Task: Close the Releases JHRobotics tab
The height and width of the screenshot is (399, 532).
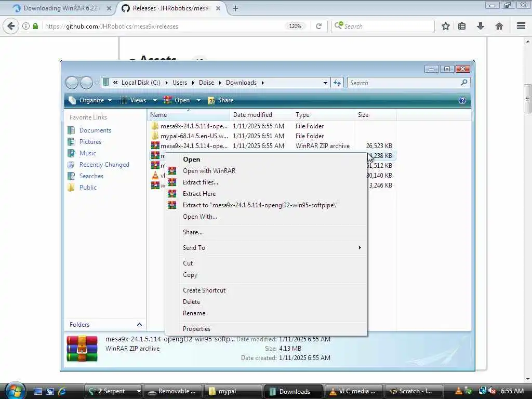Action: click(218, 8)
